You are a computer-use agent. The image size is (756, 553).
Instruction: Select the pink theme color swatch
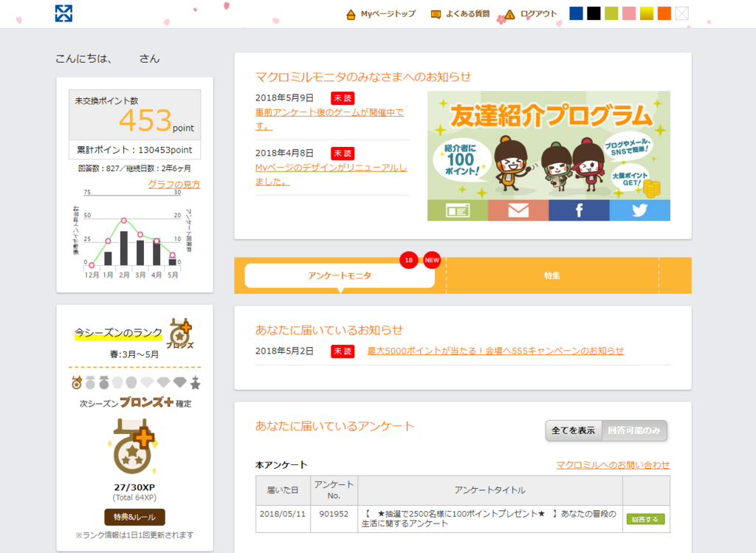629,13
